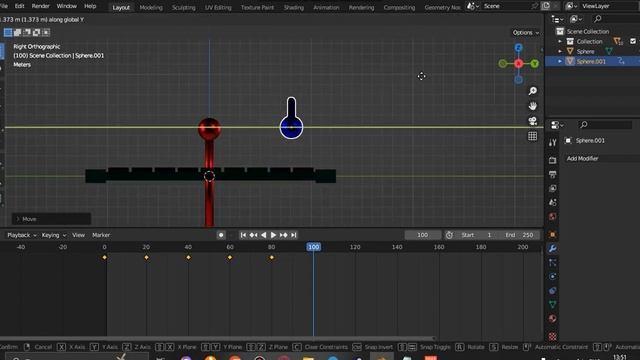This screenshot has height=360, width=640.
Task: Open the Texture properties checker icon
Action: [x=552, y=336]
